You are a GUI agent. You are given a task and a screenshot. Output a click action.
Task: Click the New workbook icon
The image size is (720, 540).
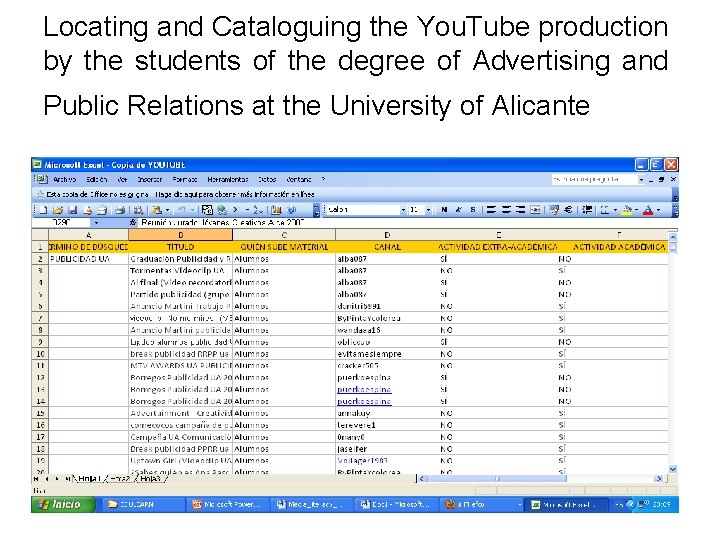[43, 210]
